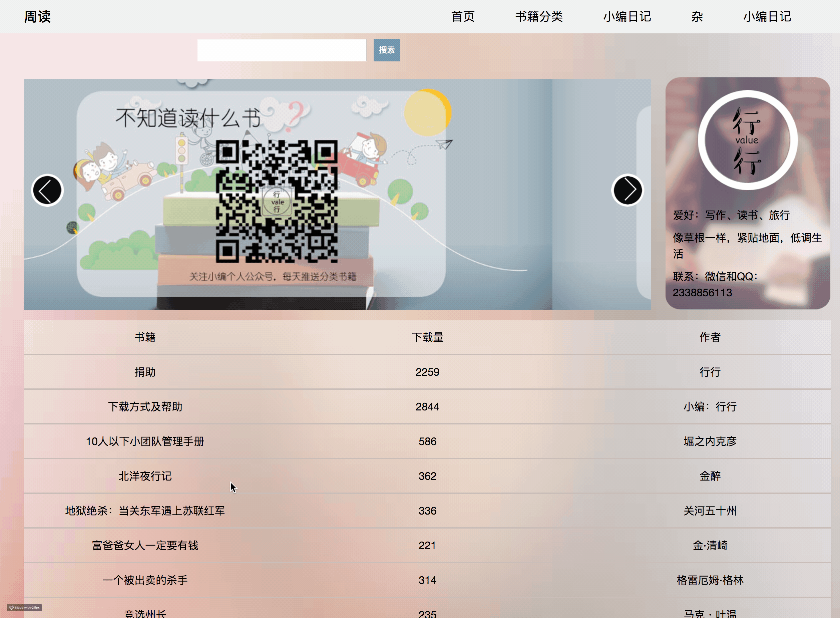This screenshot has height=618, width=840.
Task: Click the 周读 site logo
Action: (37, 16)
